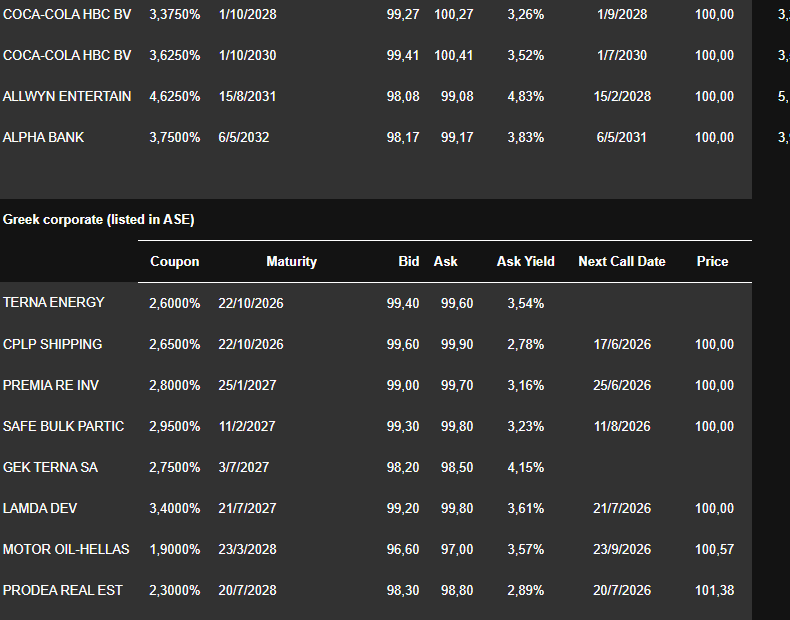
Task: Select LAMDA DEV maturity 21/7/2027
Action: pyautogui.click(x=247, y=508)
